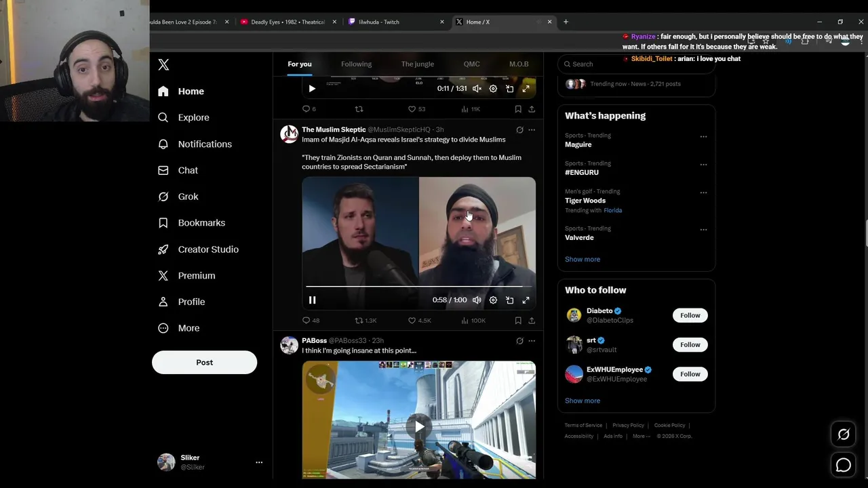Unmute the Muslim Skeptic video

point(477,300)
